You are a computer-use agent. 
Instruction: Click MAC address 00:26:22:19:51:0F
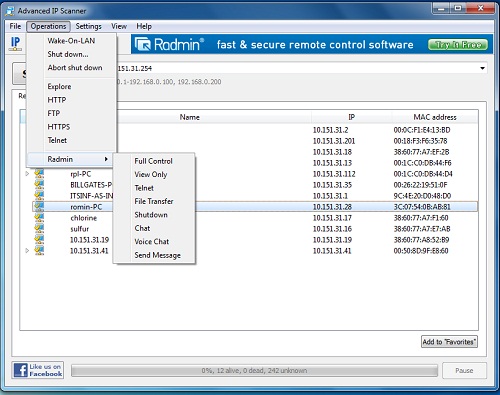tap(420, 185)
